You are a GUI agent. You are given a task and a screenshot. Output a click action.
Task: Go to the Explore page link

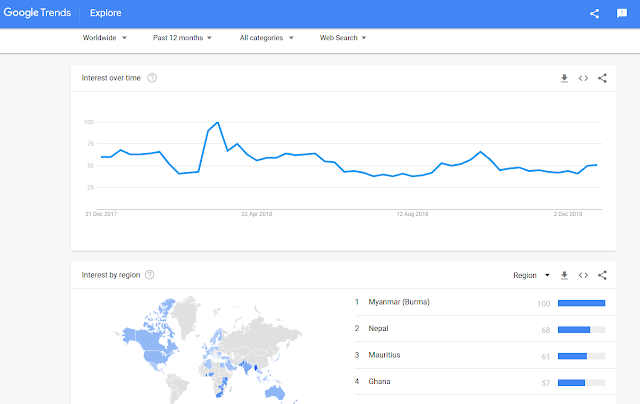106,13
